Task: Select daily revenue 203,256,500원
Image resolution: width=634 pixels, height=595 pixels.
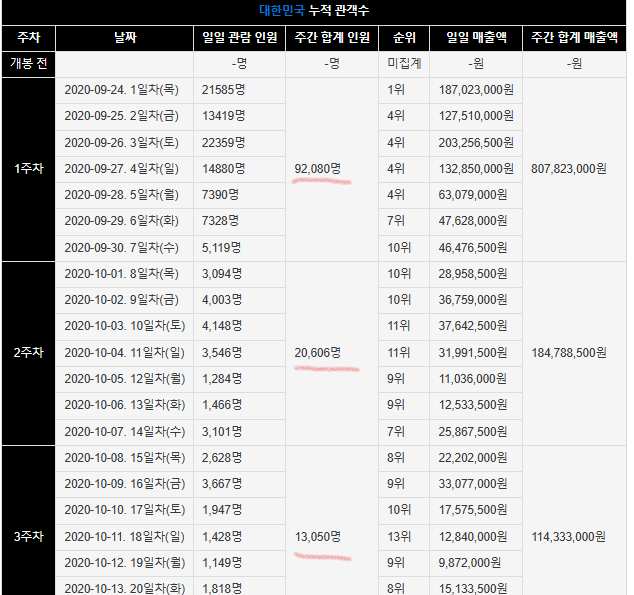Action: (476, 143)
